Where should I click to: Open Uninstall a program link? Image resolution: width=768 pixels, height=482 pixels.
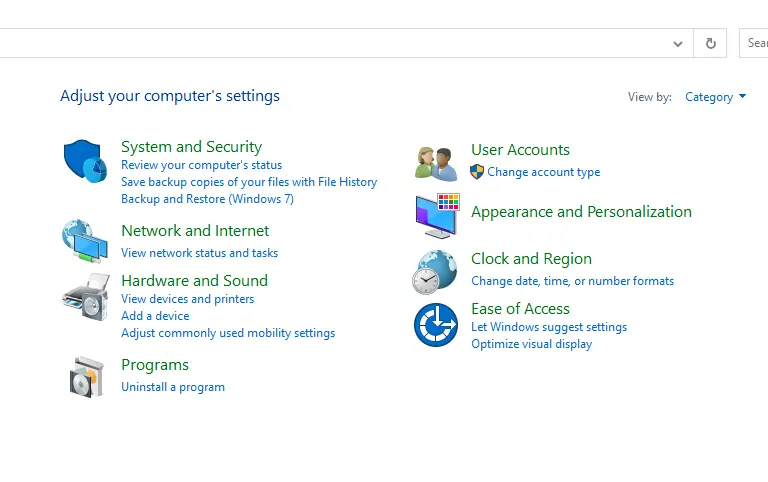[173, 387]
